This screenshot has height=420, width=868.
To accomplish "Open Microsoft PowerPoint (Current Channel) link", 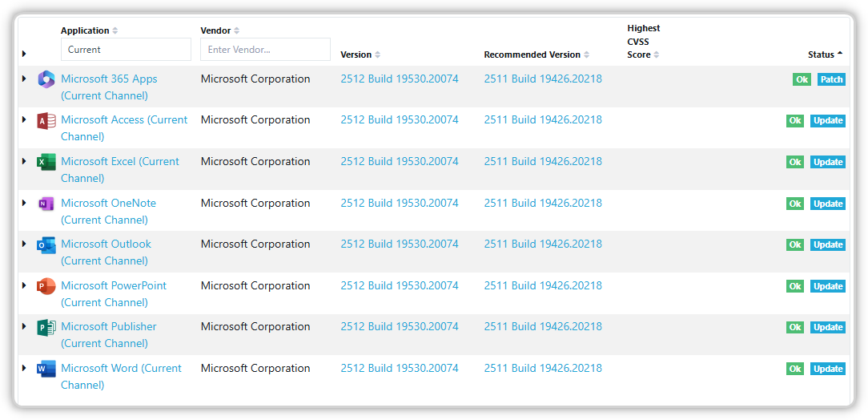I will (x=114, y=286).
